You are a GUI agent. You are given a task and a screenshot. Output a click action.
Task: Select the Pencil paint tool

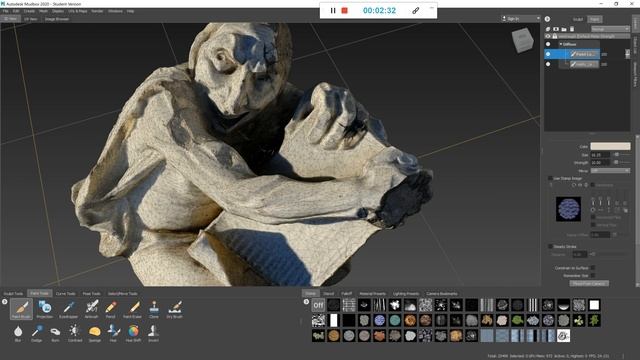tap(111, 309)
